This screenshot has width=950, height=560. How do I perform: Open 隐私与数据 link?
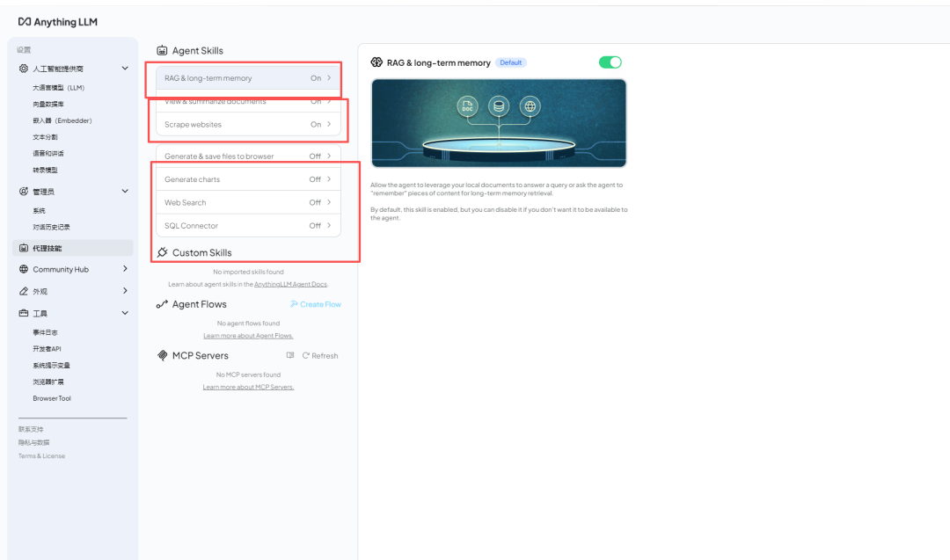[x=33, y=442]
